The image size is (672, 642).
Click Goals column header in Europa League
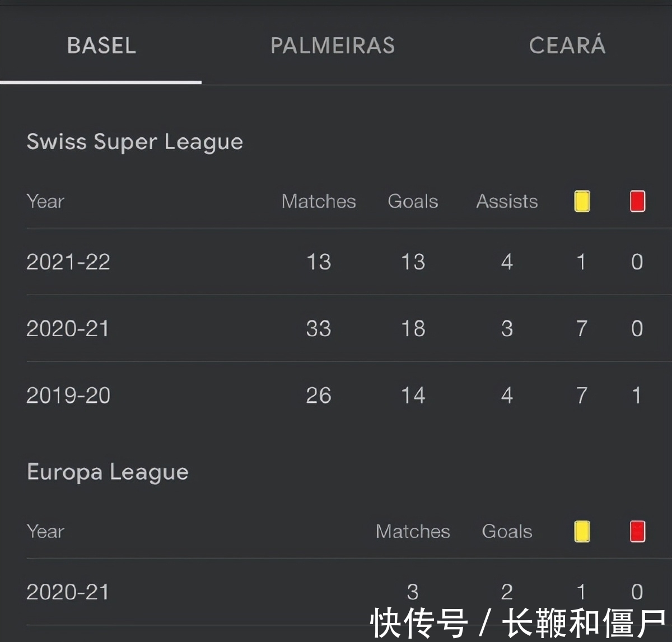click(x=507, y=531)
